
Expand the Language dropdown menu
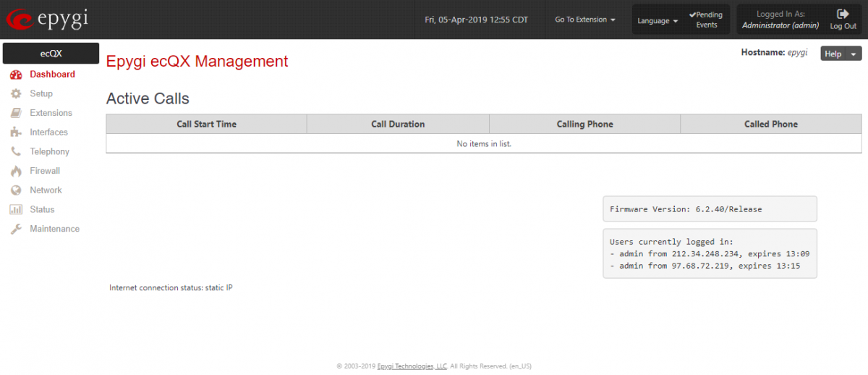657,21
